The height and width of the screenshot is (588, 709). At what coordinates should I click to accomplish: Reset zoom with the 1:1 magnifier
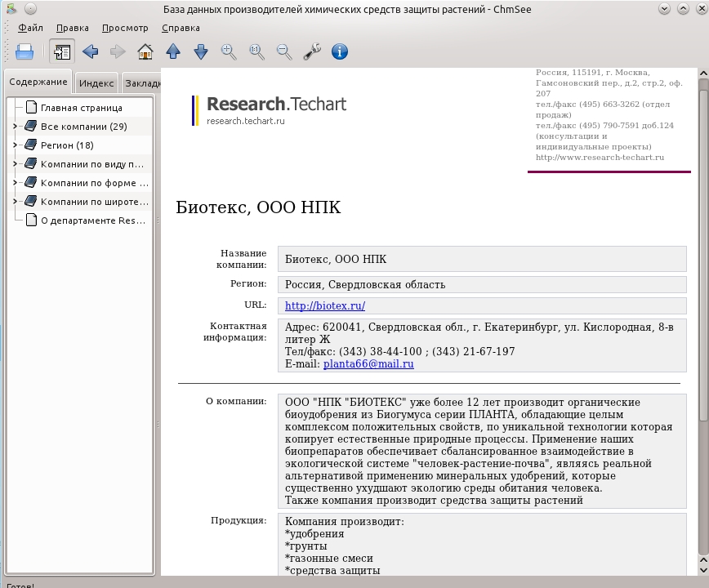[x=256, y=51]
